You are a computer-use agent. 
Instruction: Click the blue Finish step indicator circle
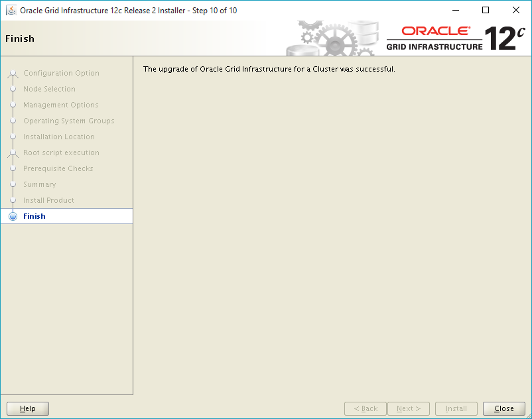pyautogui.click(x=13, y=216)
